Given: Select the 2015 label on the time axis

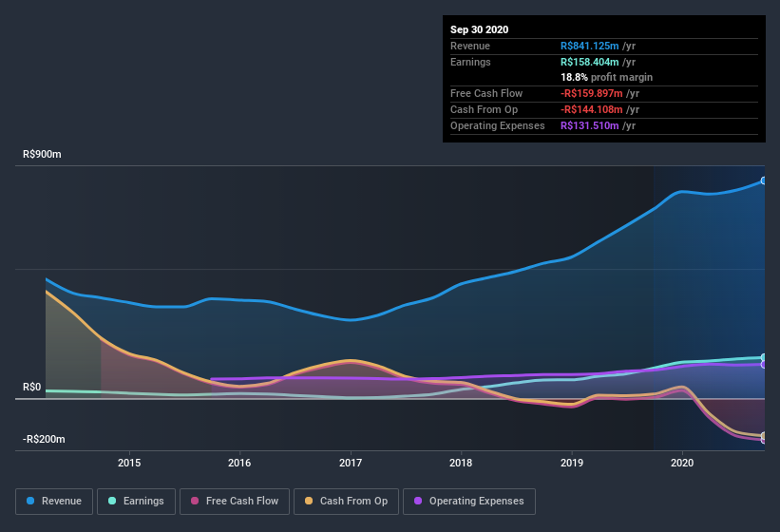Looking at the screenshot, I should 129,463.
